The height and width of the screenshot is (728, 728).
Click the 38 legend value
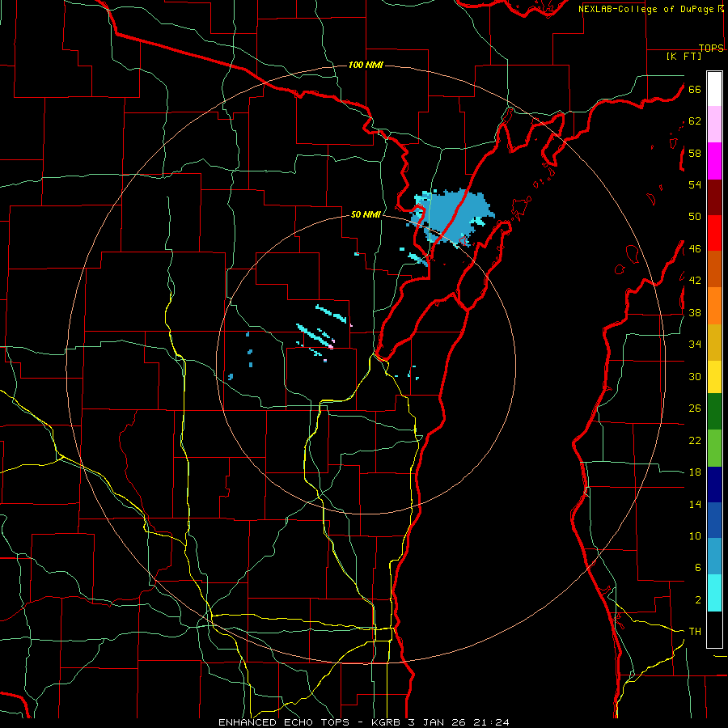695,312
